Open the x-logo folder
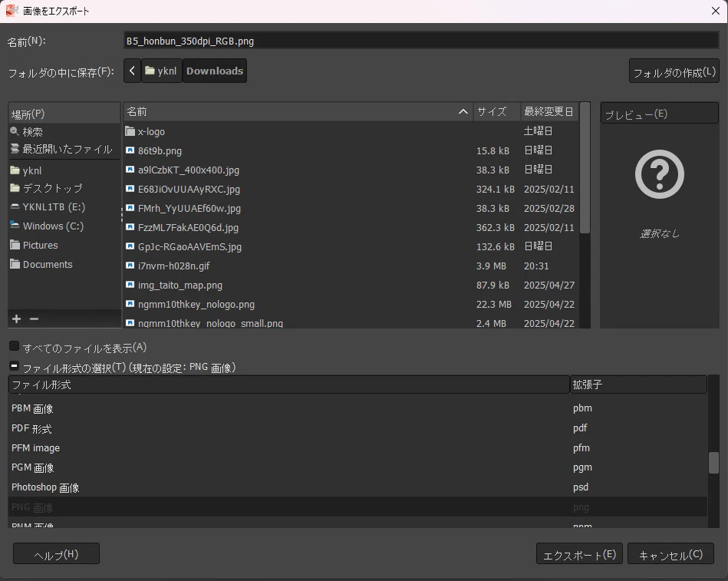This screenshot has height=581, width=728. [351, 131]
